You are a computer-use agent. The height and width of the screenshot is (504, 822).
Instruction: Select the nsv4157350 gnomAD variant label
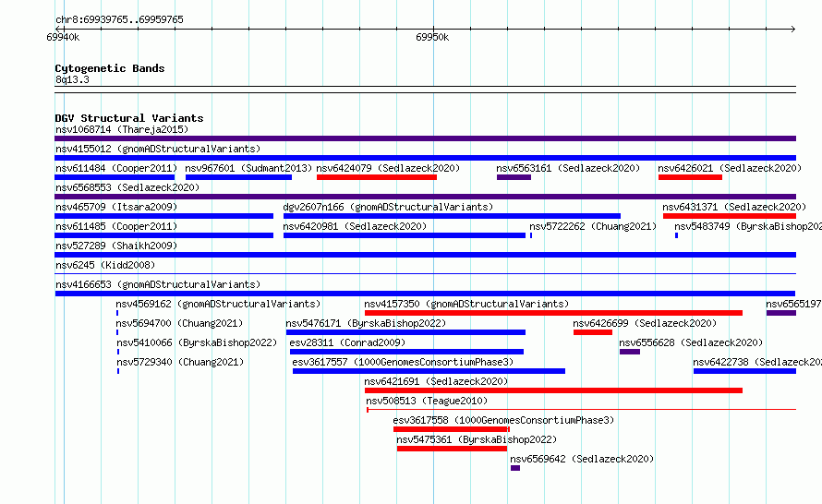point(466,304)
